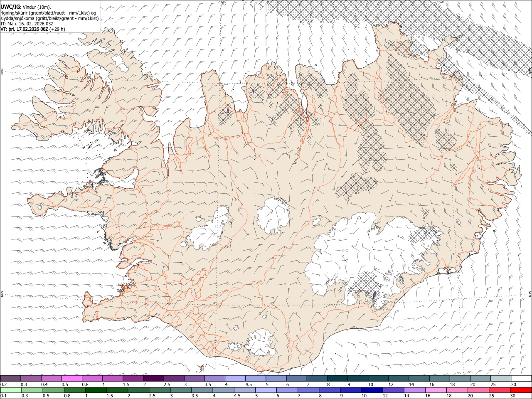
Task: Click the pale mint bottom-row swatch between 0.1 and 0.3
Action: coord(11,390)
